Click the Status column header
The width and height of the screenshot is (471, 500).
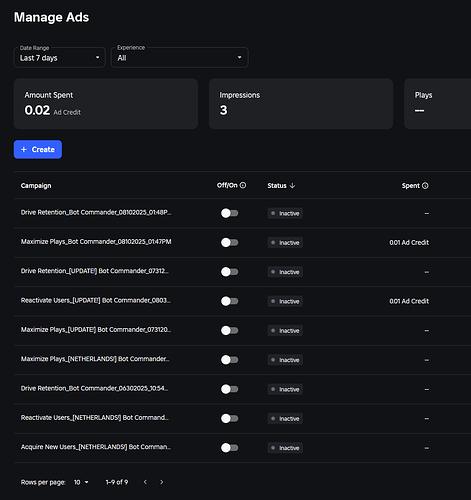277,186
